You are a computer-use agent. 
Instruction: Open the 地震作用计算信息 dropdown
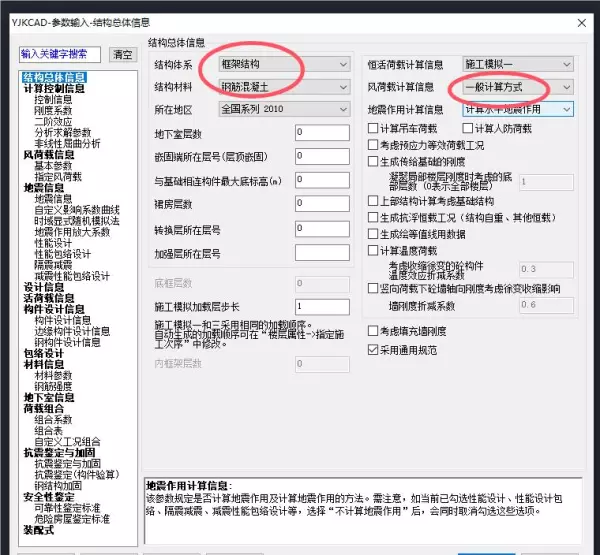tap(518, 109)
